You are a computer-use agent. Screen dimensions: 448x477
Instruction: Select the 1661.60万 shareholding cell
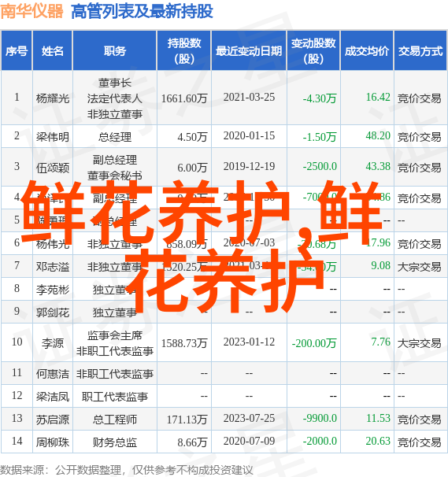pos(184,98)
